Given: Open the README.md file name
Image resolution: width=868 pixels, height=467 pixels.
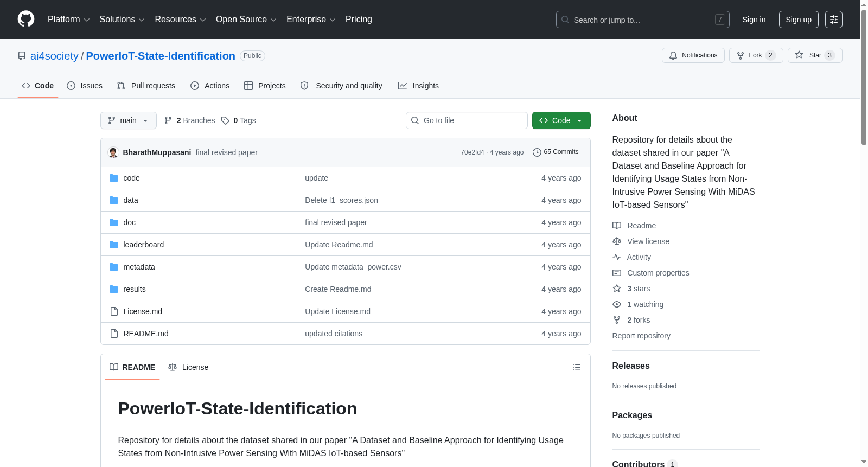Looking at the screenshot, I should click(x=146, y=334).
